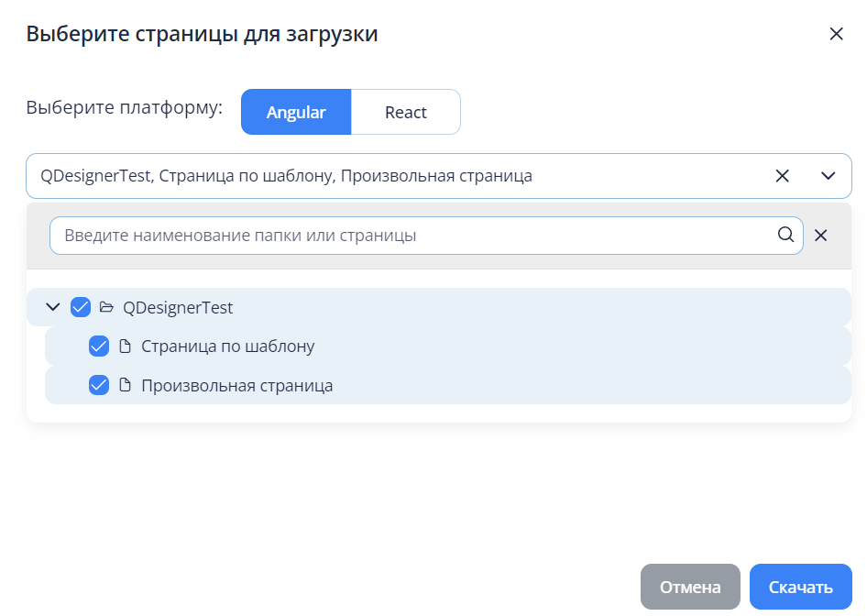Click the magnifier search icon
This screenshot has width=867, height=616.
click(785, 235)
